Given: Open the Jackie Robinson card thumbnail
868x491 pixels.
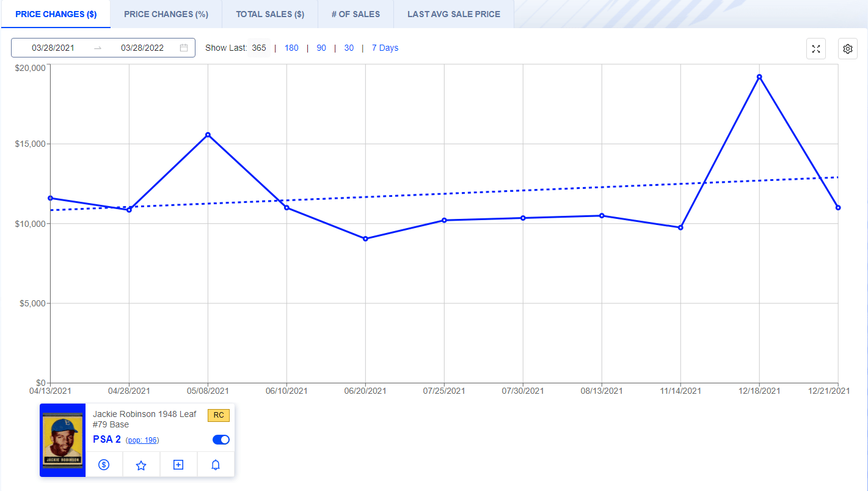Looking at the screenshot, I should [x=63, y=440].
